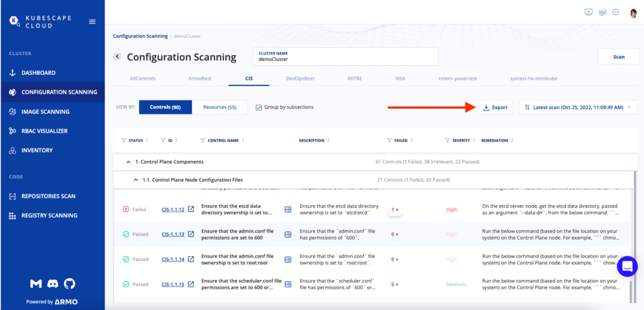Filter by Status column
644x310 pixels.
point(124,140)
